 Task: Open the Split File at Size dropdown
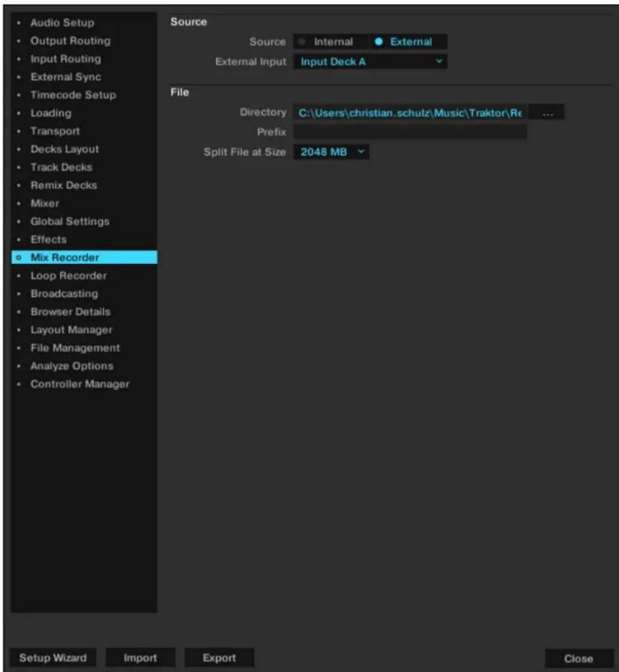331,152
